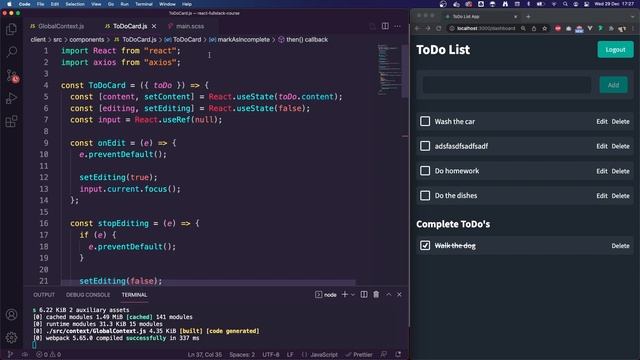The image size is (640, 360).
Task: Click the editor horizontal scrollbar
Action: [208, 282]
